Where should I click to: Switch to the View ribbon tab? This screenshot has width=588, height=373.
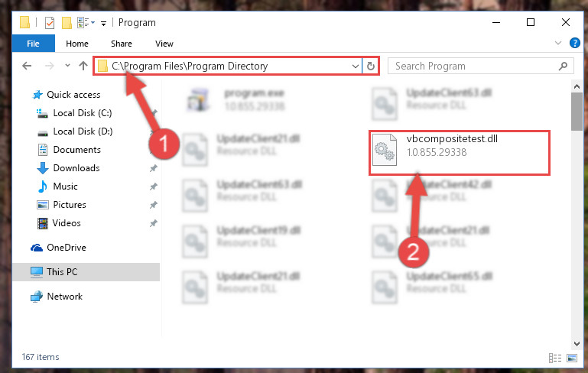(x=164, y=44)
